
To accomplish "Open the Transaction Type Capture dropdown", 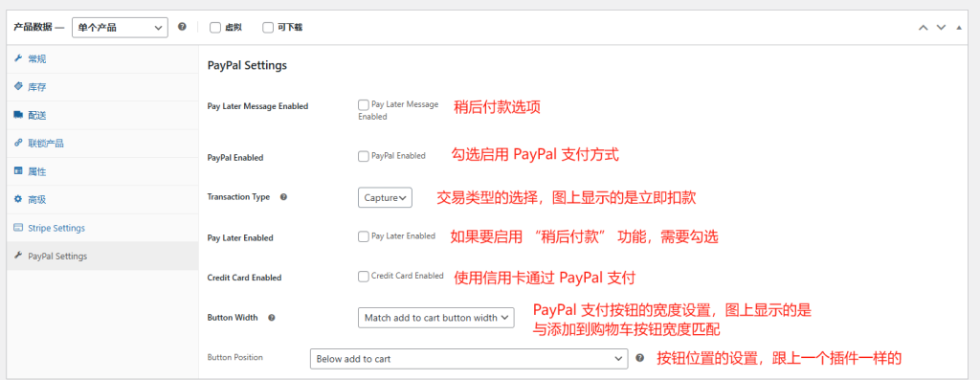I will tap(385, 197).
